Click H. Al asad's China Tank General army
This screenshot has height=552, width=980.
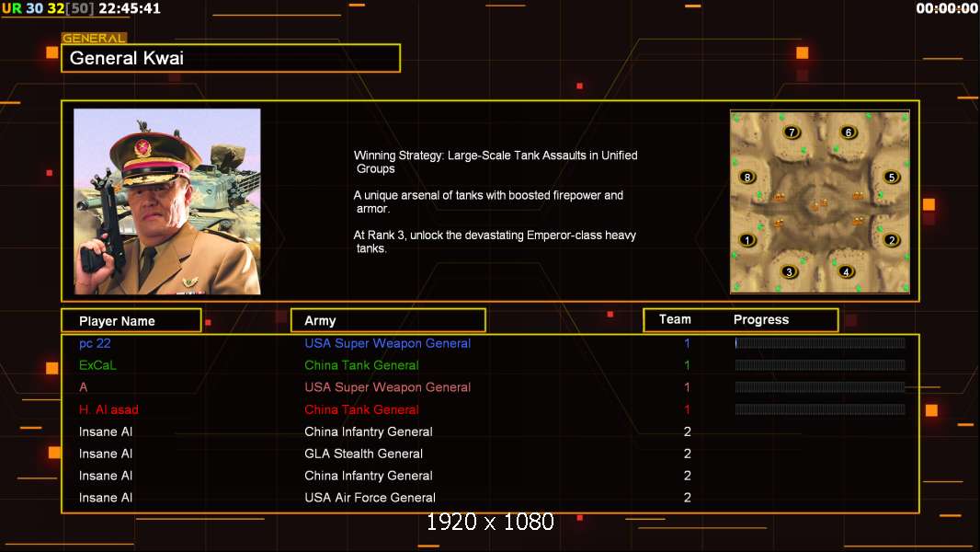362,409
